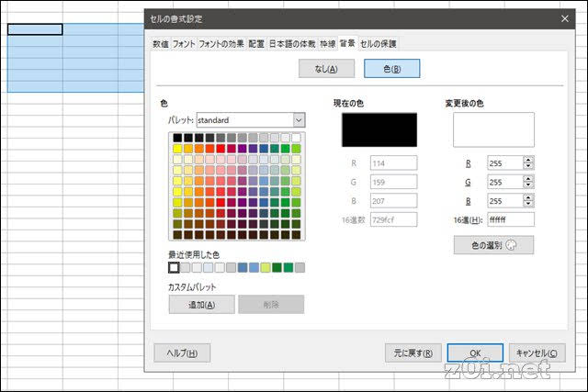Focus the new color G field showing 255
Viewport: 588px width, 392px height.
505,182
